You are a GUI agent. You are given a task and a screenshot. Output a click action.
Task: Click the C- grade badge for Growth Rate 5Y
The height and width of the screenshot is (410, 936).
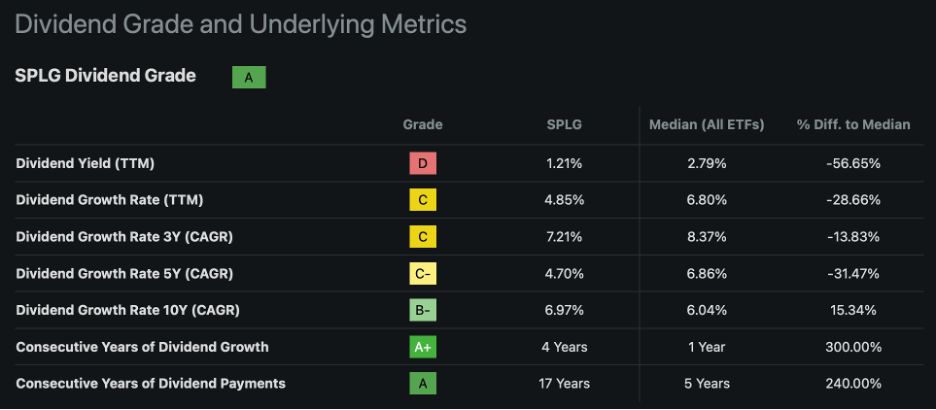[x=423, y=274]
